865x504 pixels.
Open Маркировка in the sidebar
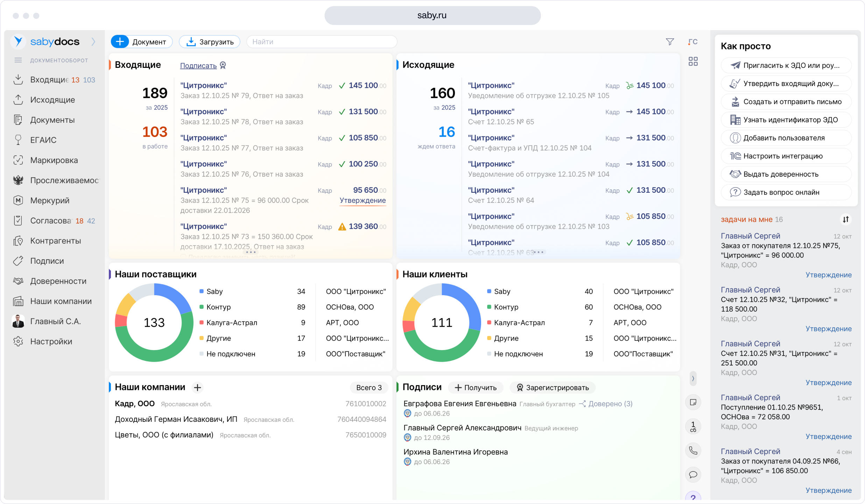pyautogui.click(x=54, y=160)
